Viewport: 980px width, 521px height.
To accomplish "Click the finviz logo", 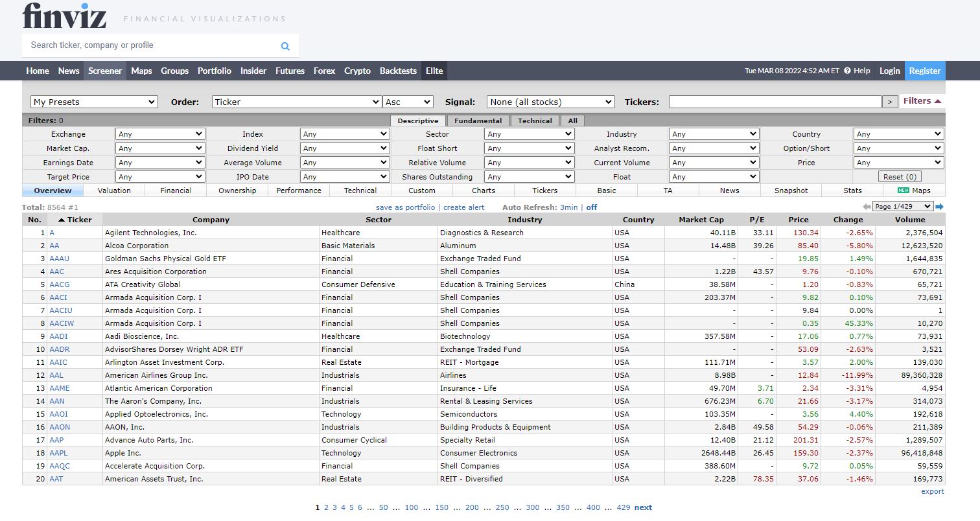I will pyautogui.click(x=64, y=16).
